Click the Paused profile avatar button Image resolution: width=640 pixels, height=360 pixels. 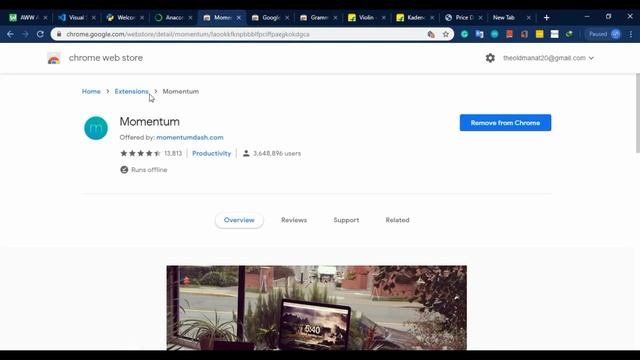(604, 34)
